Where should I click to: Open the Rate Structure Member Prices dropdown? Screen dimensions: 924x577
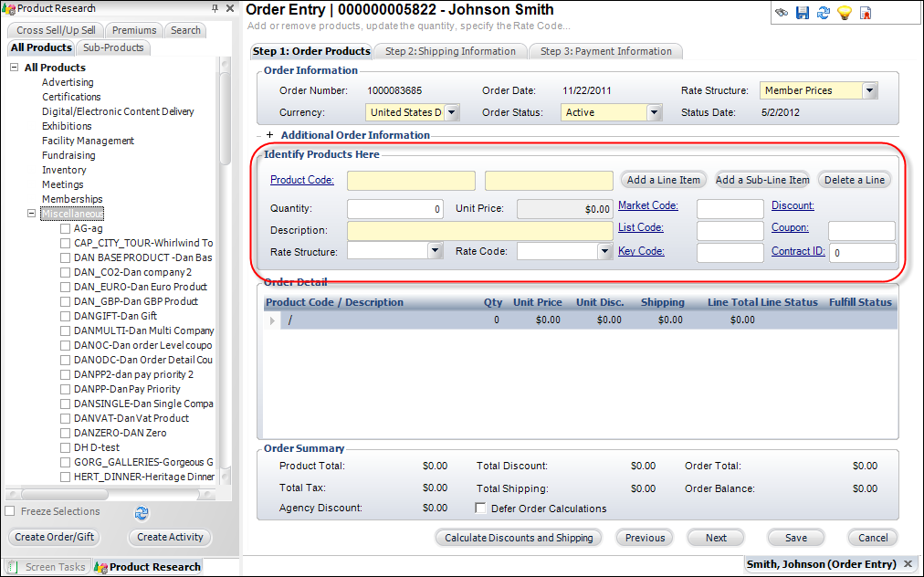(869, 90)
